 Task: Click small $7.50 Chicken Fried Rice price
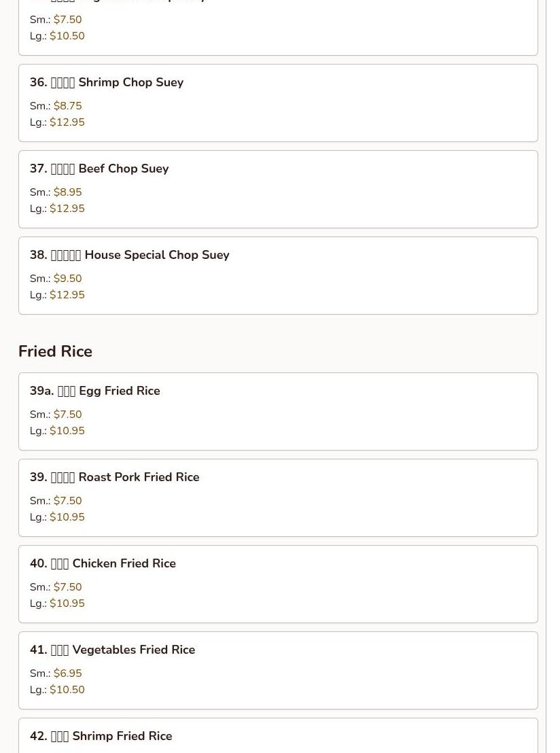click(x=67, y=587)
